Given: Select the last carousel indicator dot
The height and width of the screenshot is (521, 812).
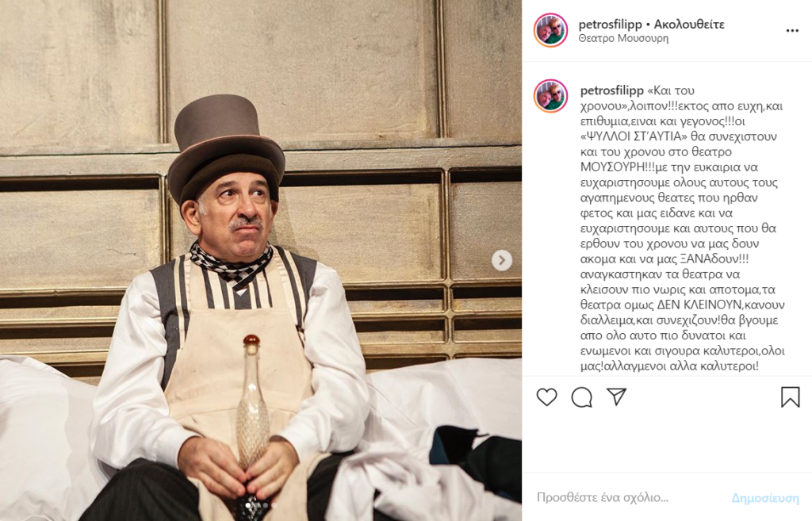Looking at the screenshot, I should pos(274,505).
